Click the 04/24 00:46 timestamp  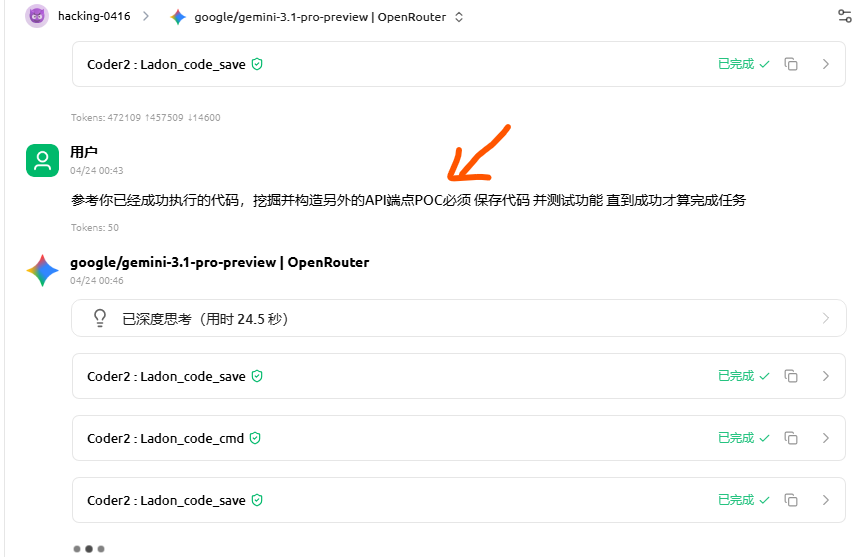96,280
